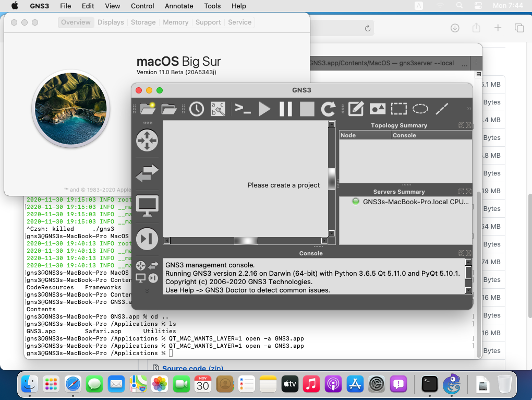
Task: Reload all nodes icon in GNS3 toolbar
Action: 329,109
